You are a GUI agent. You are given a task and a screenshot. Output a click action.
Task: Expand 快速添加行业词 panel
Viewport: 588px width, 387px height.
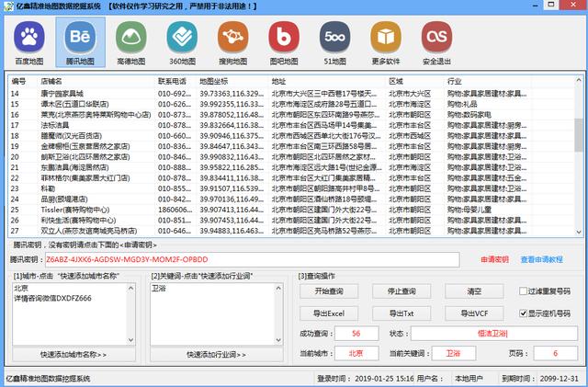pyautogui.click(x=225, y=354)
